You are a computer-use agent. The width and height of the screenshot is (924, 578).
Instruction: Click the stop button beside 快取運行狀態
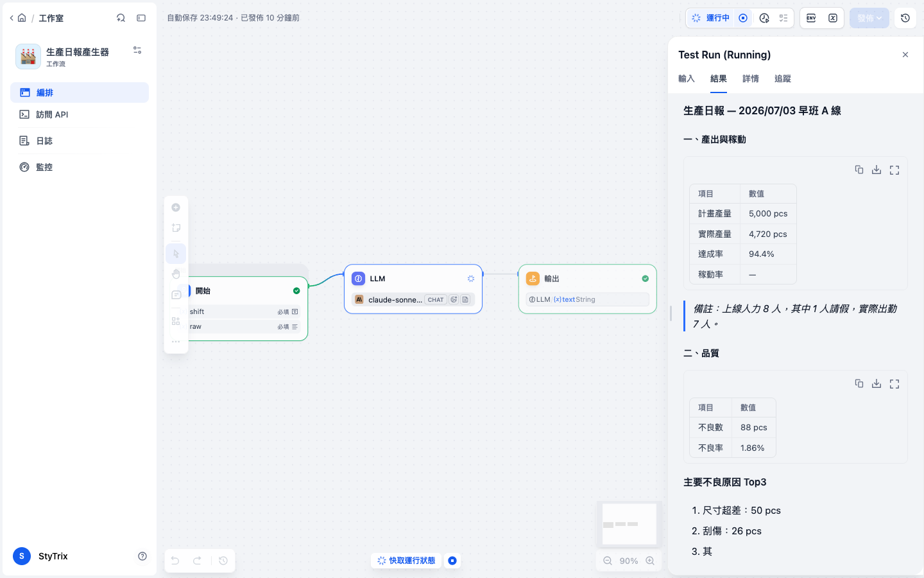452,561
